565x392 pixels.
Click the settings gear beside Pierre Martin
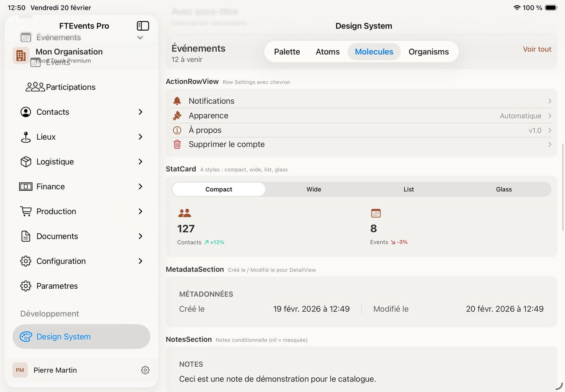coord(145,370)
